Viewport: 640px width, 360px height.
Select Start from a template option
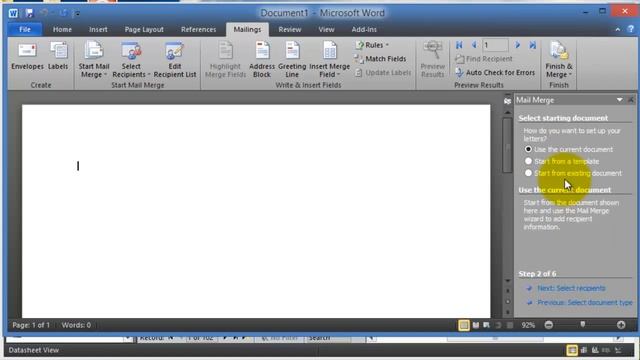562,161
